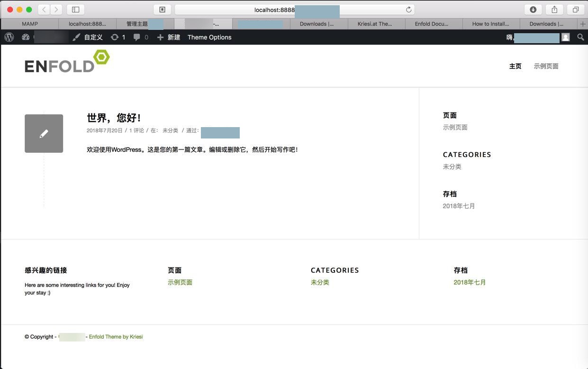Toggle the Safari sidebar button
The height and width of the screenshot is (369, 588).
coord(75,9)
